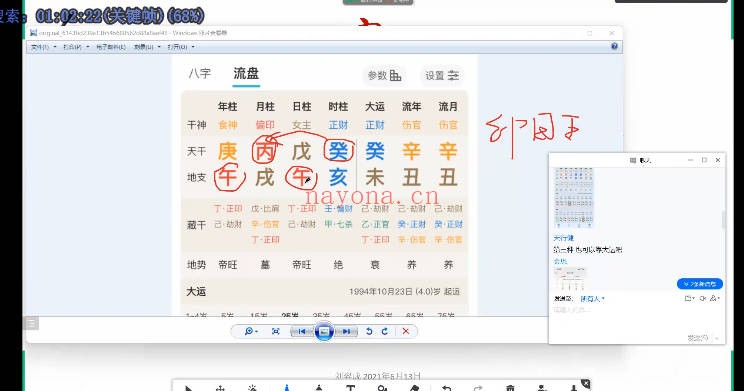Close the annotation toolbar

[x=586, y=383]
